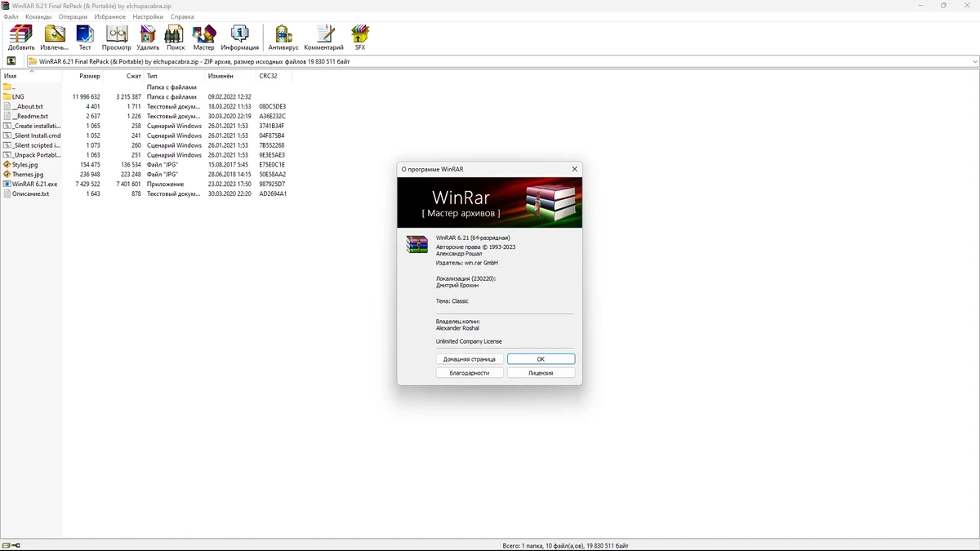Viewport: 980px width, 551px height.
Task: Select the Описание.txt file row
Action: pos(145,193)
